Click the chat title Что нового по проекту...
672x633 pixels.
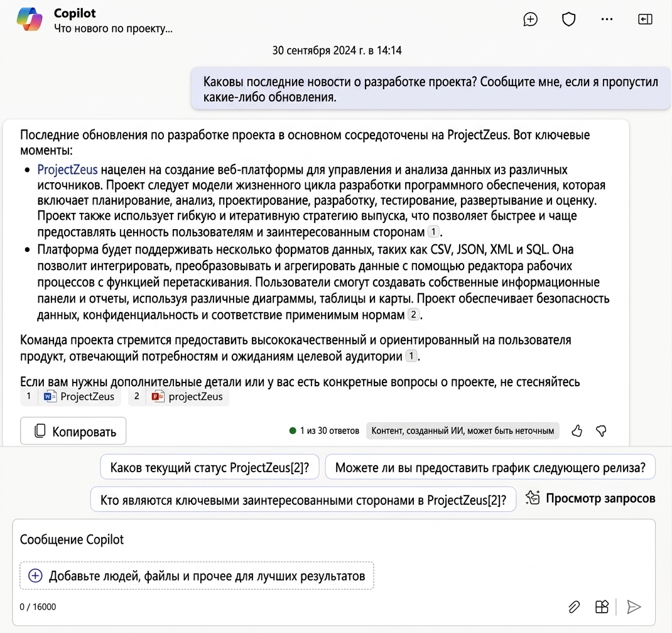tap(113, 29)
